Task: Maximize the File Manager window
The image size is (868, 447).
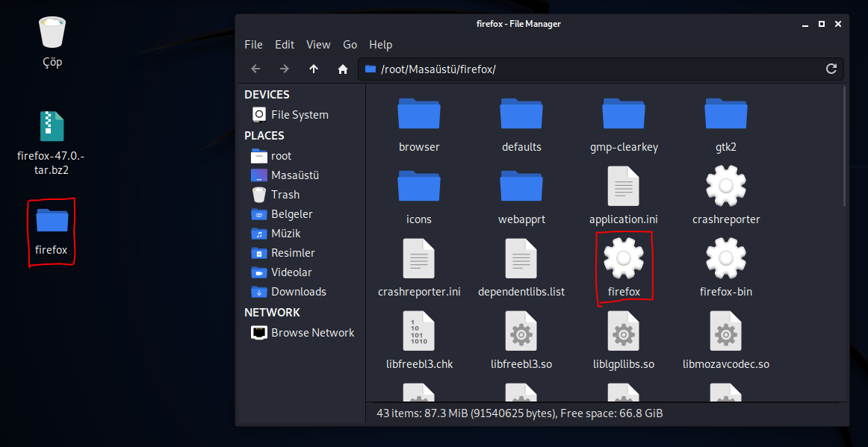Action: (822, 24)
